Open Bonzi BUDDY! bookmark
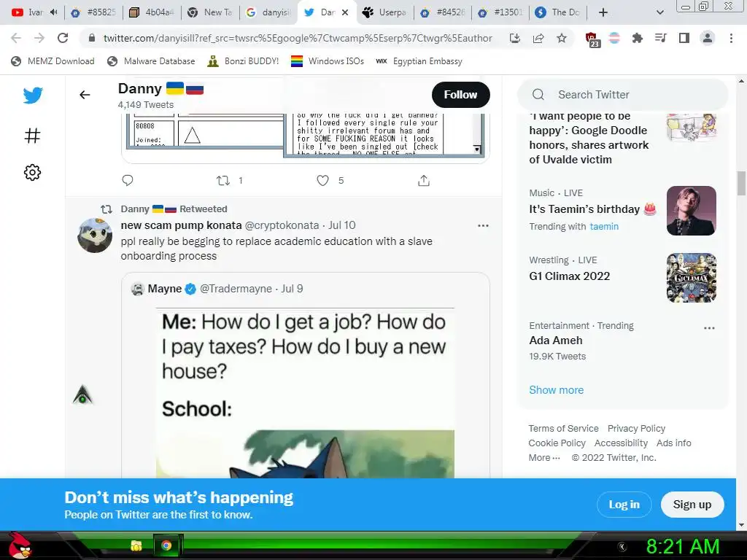747x560 pixels. tap(243, 61)
